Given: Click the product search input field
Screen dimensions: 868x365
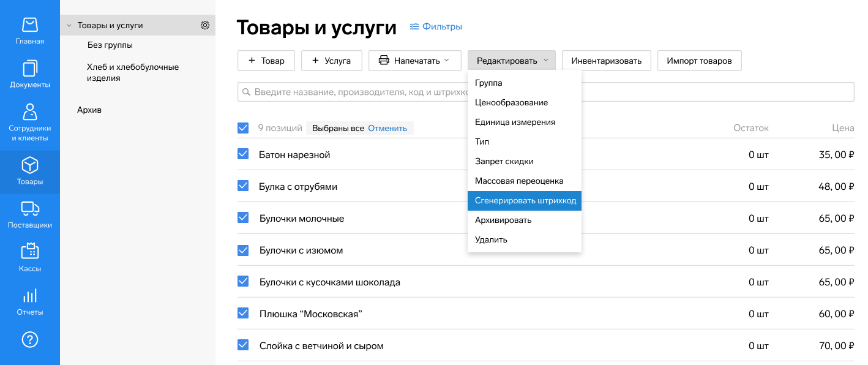Looking at the screenshot, I should pos(545,92).
